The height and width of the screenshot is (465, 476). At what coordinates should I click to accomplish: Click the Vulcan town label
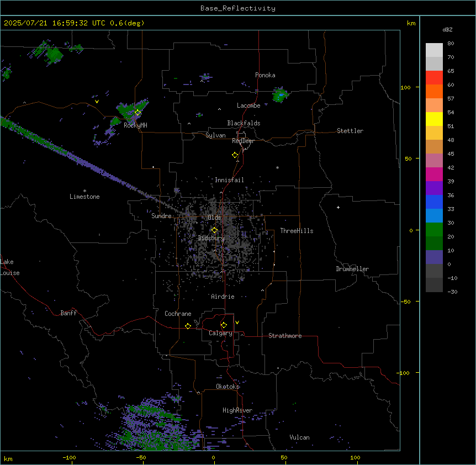pyautogui.click(x=300, y=437)
